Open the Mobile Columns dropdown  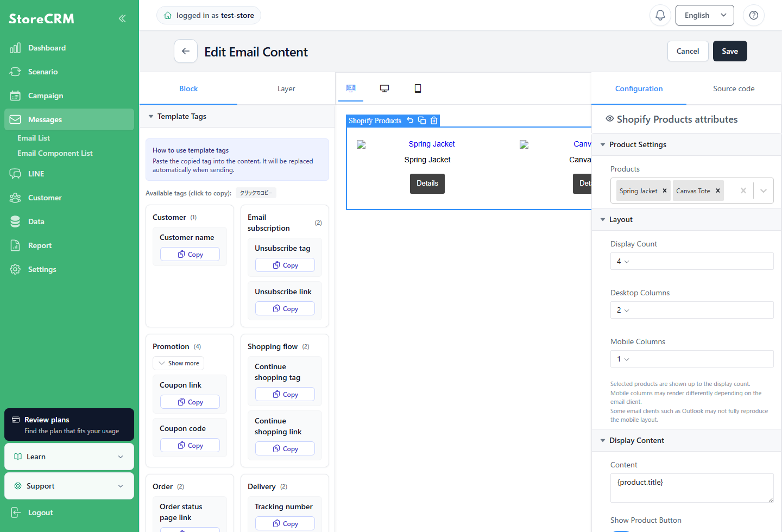click(x=692, y=359)
